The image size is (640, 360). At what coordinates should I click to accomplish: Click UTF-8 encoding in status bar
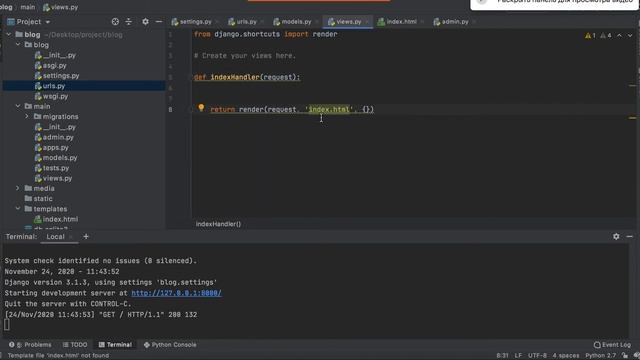click(x=537, y=356)
